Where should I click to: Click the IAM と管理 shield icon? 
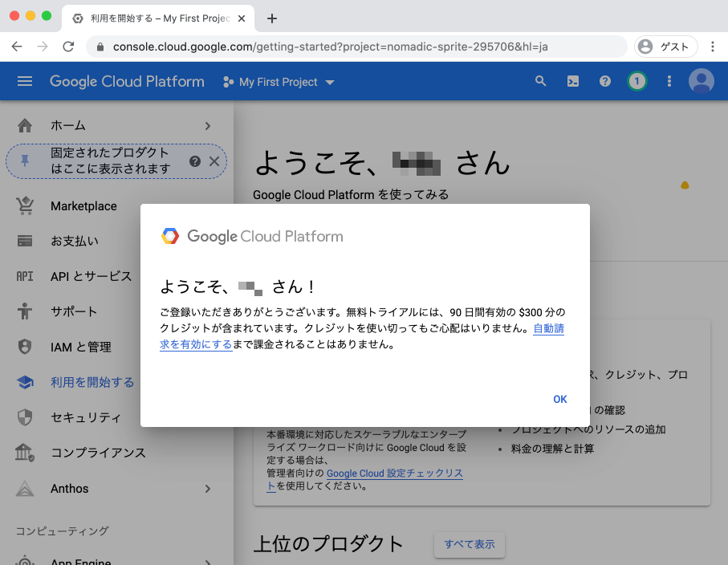tap(25, 347)
